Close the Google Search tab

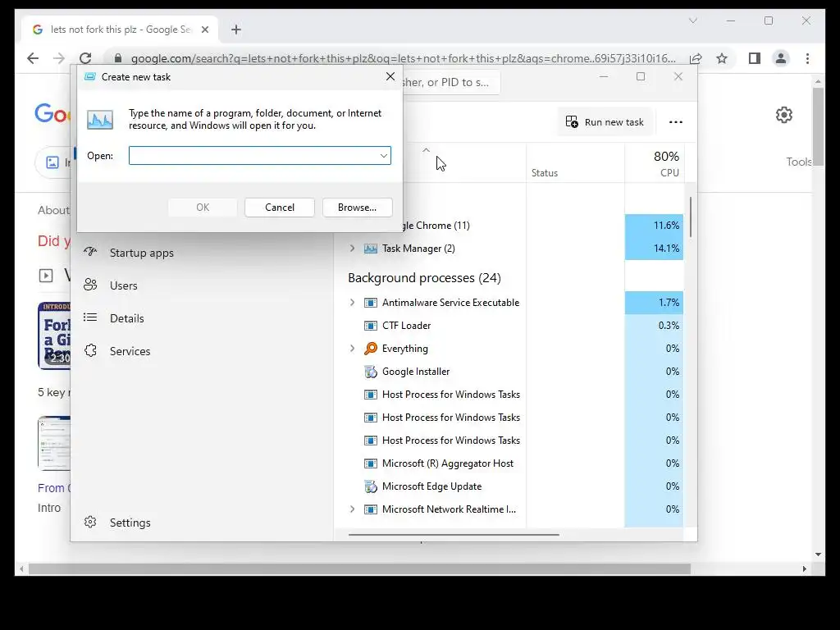(204, 30)
